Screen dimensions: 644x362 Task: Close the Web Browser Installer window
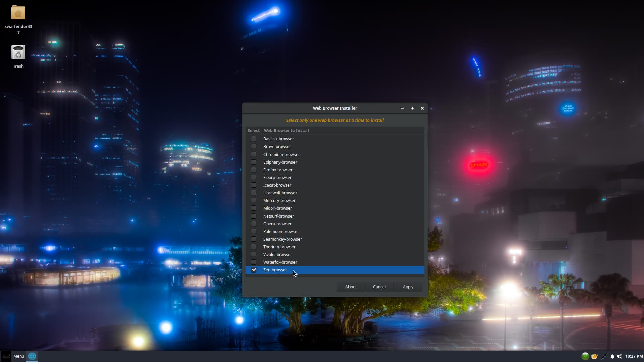pos(422,108)
